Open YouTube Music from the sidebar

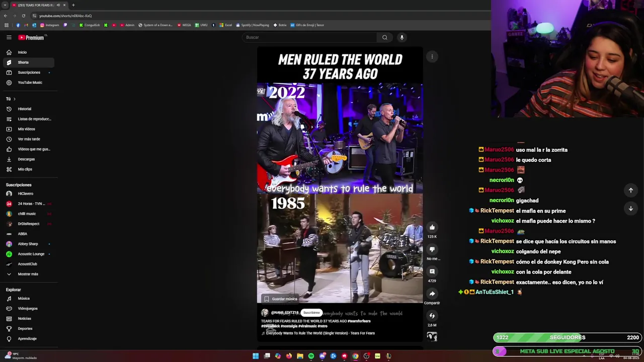click(30, 82)
